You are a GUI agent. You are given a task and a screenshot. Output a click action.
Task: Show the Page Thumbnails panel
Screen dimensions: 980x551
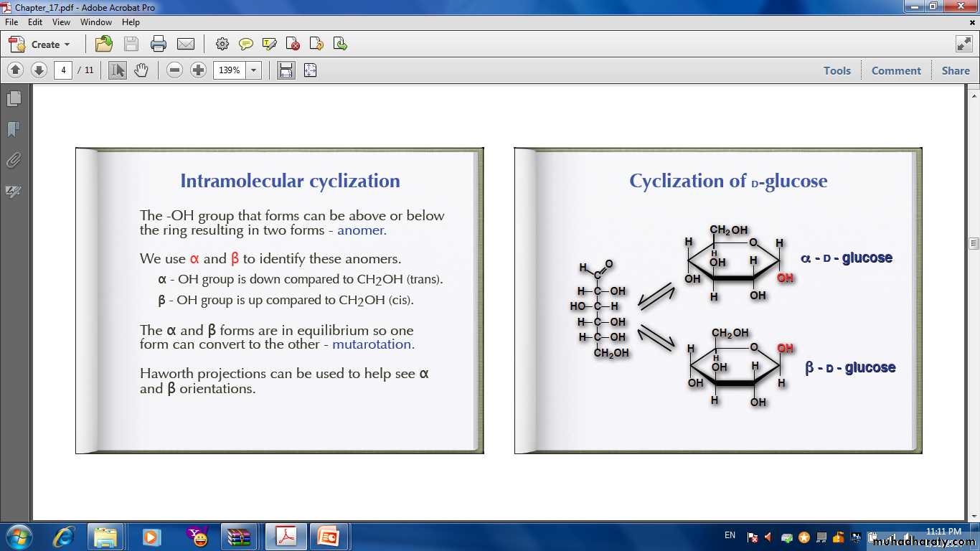tap(14, 98)
